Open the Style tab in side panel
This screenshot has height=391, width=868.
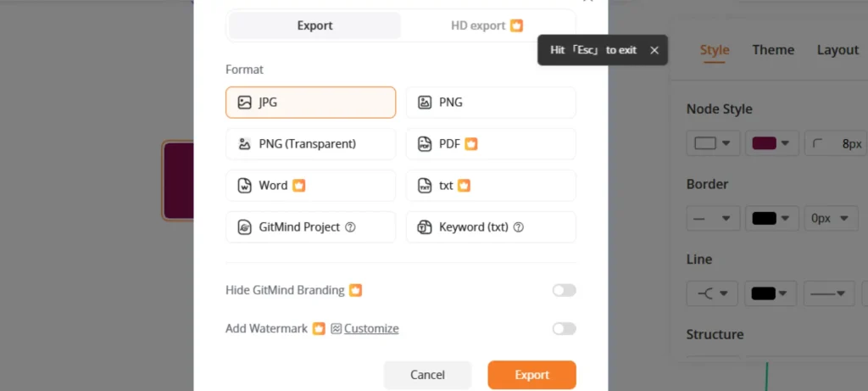pyautogui.click(x=715, y=50)
